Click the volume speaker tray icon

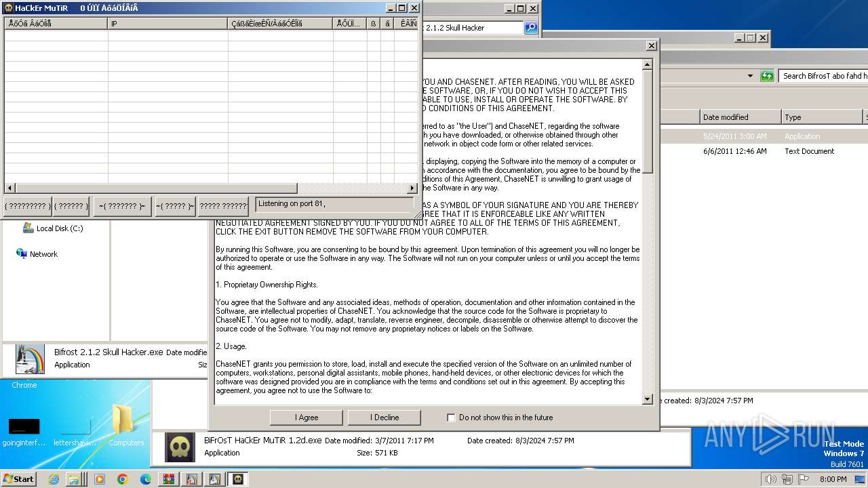point(770,479)
